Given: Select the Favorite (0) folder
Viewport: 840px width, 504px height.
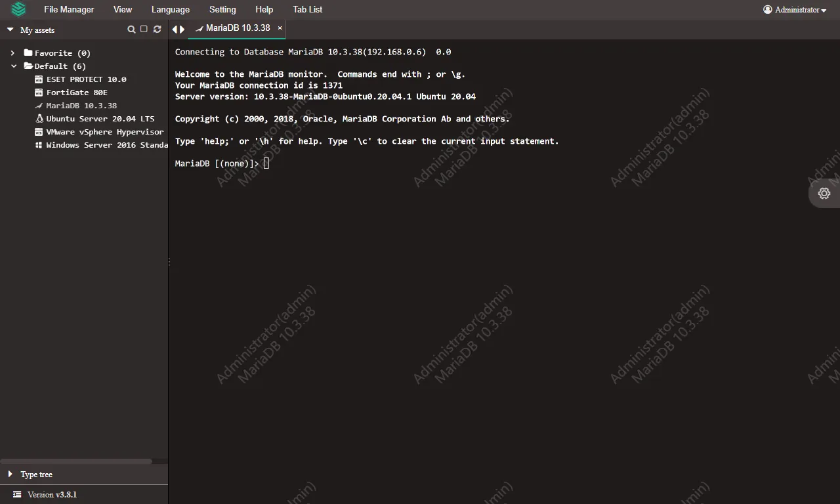Looking at the screenshot, I should point(62,53).
